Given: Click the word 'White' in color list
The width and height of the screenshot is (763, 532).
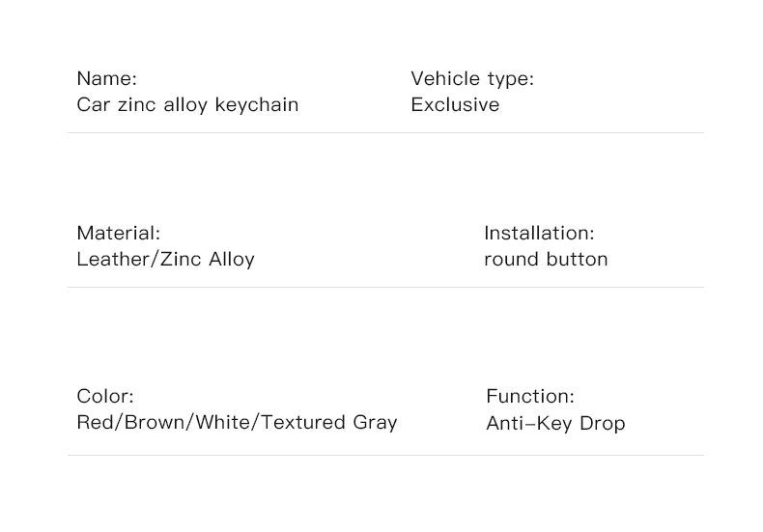Looking at the screenshot, I should coord(223,423).
